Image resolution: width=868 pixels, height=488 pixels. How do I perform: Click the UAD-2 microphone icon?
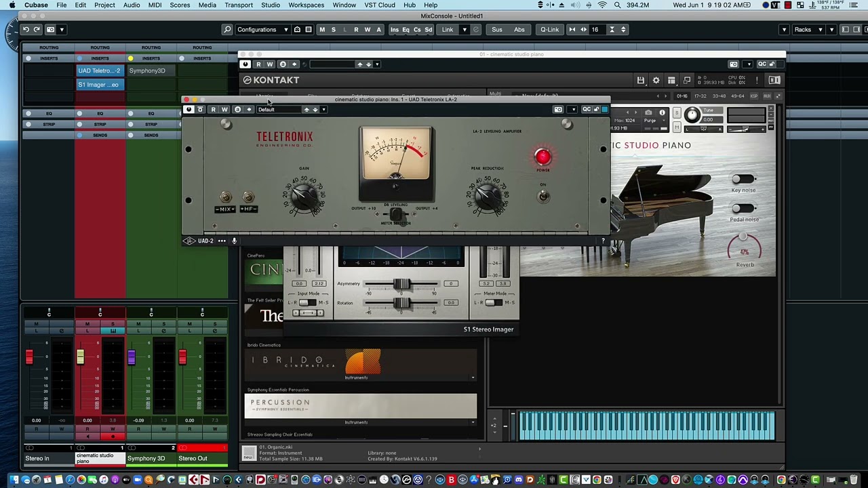(234, 241)
